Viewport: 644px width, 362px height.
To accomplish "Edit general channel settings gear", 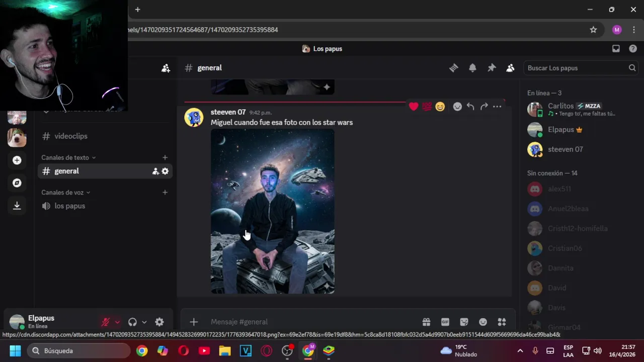I will click(165, 171).
